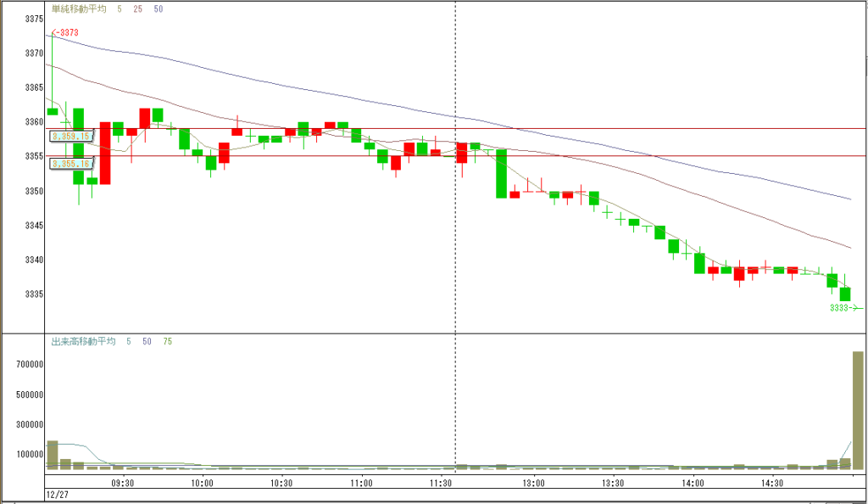Click the 10:30 time axis label
Image resolution: width=868 pixels, height=504 pixels.
281,483
